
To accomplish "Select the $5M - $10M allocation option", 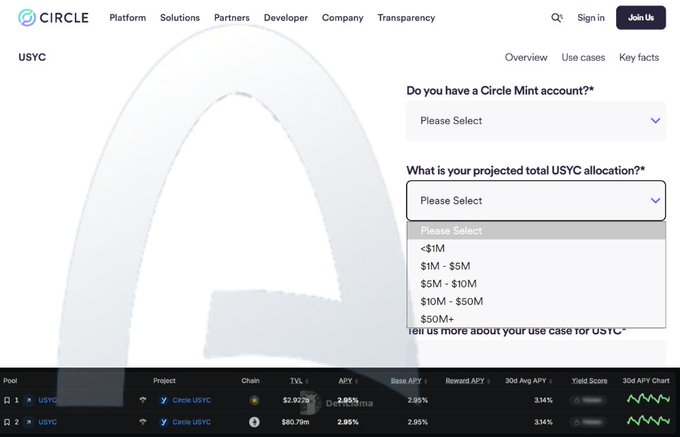I will 536,284.
